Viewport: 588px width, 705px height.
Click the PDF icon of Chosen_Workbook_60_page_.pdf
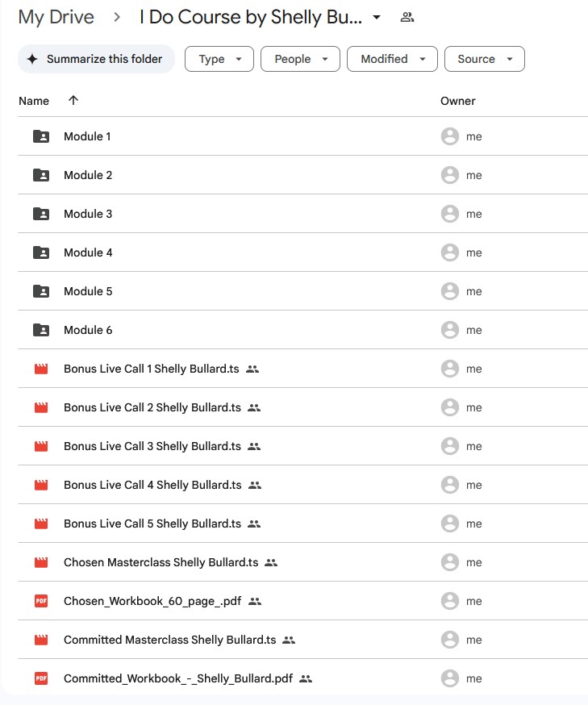[x=41, y=601]
